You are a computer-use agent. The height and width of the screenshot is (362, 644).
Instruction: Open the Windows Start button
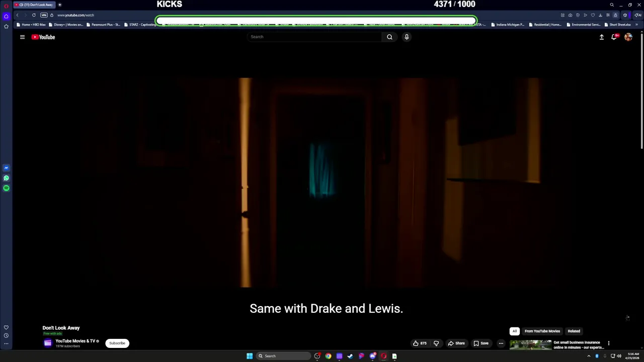[x=250, y=356]
